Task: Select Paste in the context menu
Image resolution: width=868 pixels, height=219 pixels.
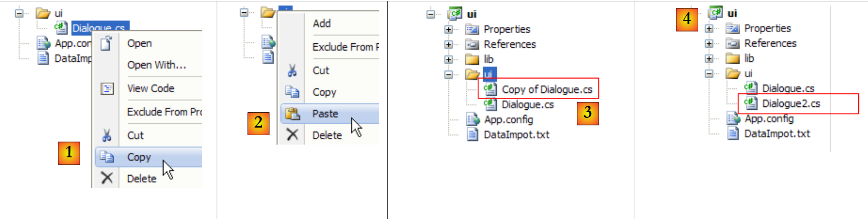Action: tap(325, 114)
